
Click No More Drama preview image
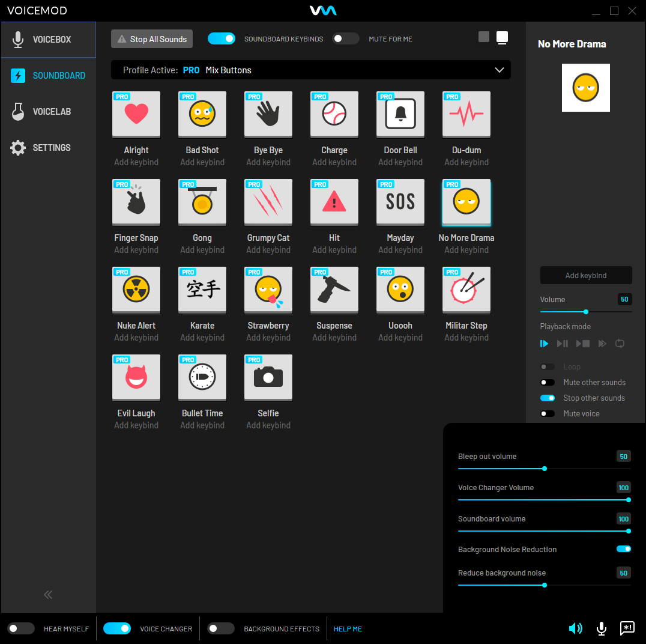click(x=586, y=87)
